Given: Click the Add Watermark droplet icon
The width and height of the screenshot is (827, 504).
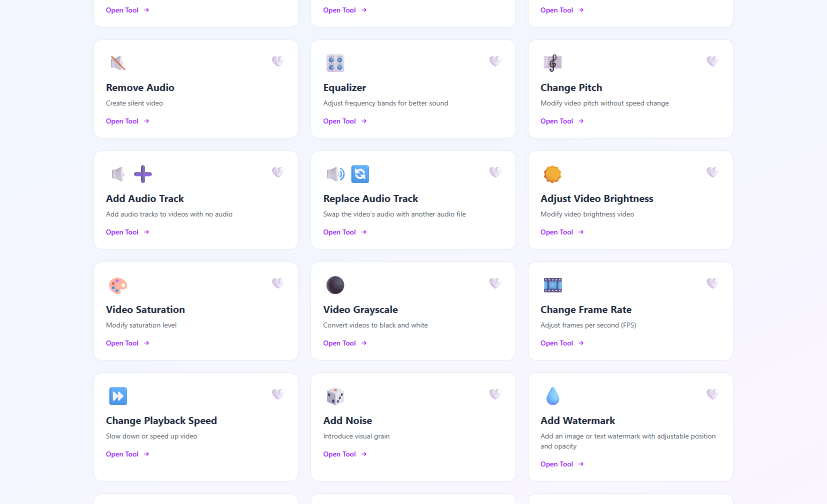Looking at the screenshot, I should point(552,396).
